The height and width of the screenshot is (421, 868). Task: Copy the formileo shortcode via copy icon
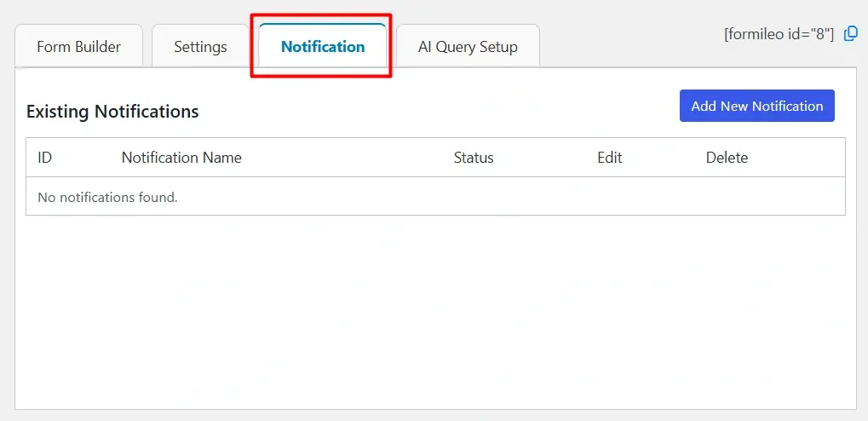(x=850, y=34)
